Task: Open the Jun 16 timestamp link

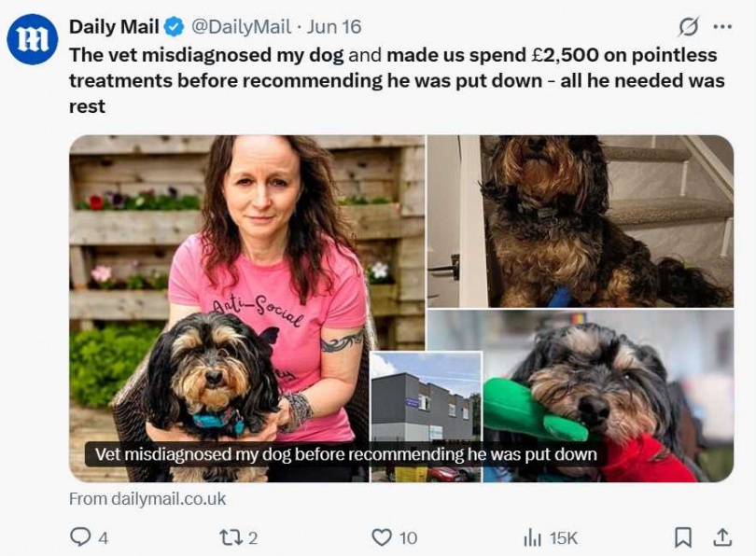Action: (x=333, y=27)
